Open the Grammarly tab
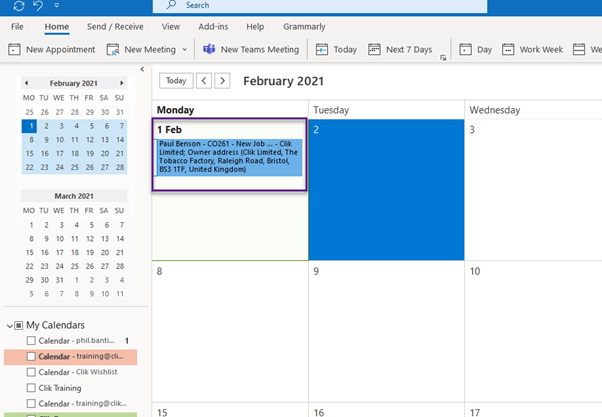 (304, 26)
